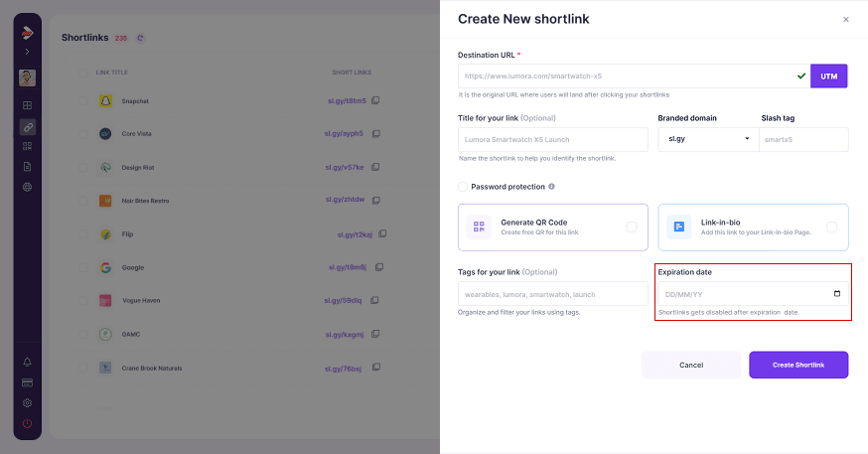
Task: Check the Vogue Haven row checkbox
Action: point(83,301)
